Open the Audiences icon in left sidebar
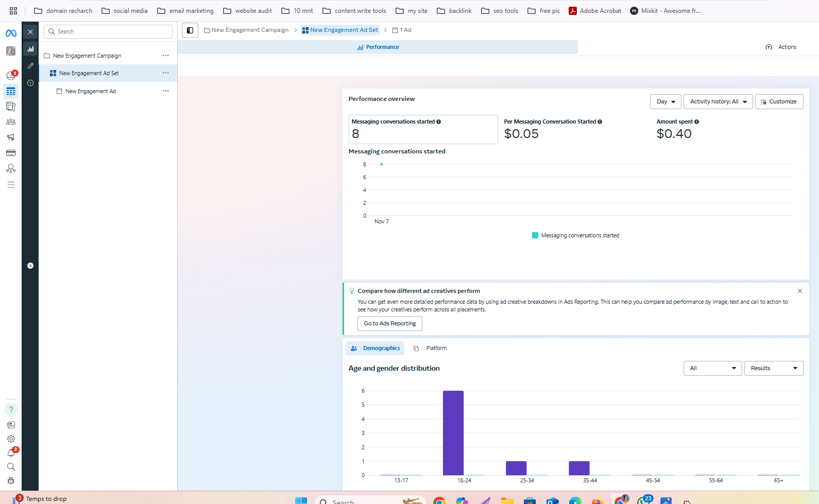819x504 pixels. [x=11, y=122]
